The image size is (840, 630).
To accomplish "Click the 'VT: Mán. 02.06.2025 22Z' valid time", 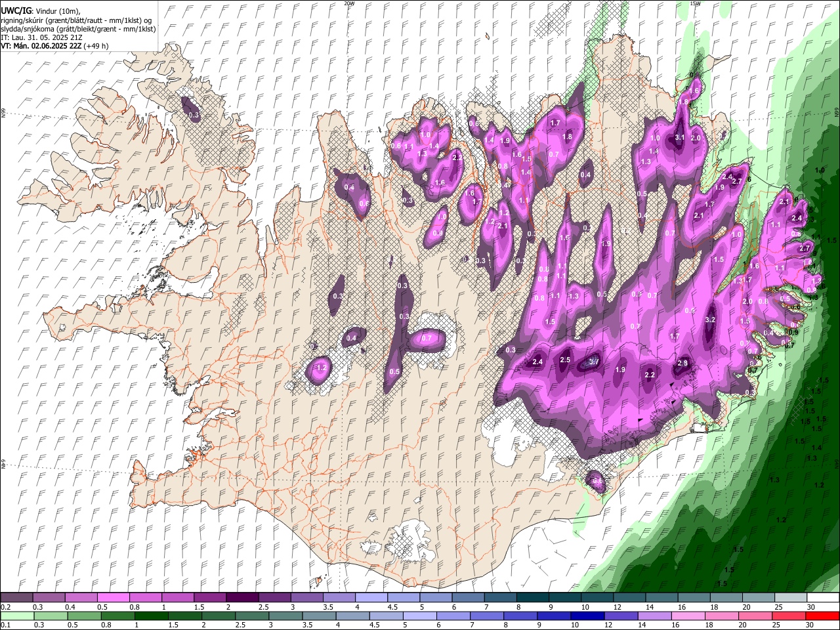I will tap(41, 46).
